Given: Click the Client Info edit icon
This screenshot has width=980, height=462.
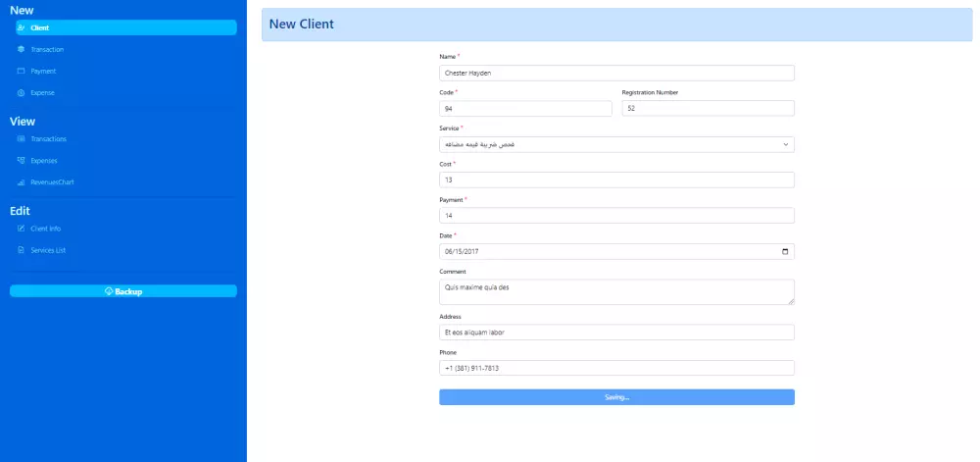Looking at the screenshot, I should tap(22, 229).
